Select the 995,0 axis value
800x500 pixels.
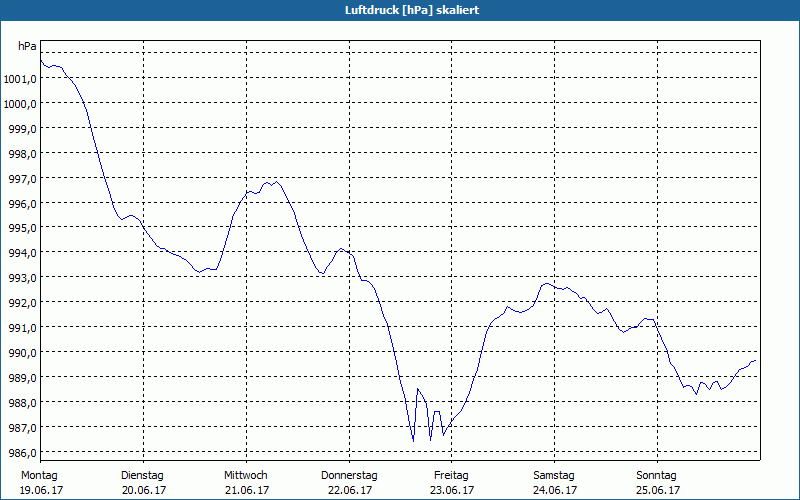22,228
